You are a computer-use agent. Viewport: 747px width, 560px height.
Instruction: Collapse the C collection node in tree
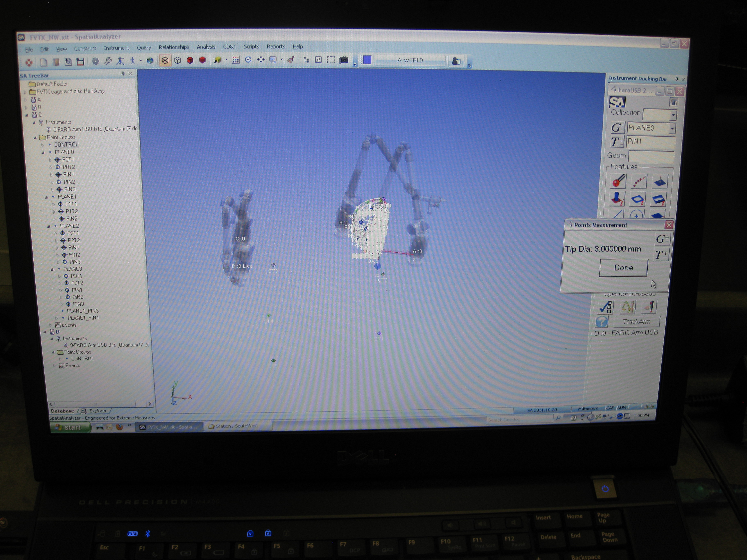point(27,115)
